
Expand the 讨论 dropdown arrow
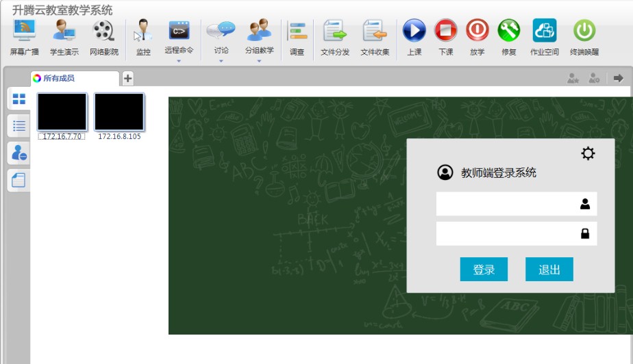click(x=221, y=61)
